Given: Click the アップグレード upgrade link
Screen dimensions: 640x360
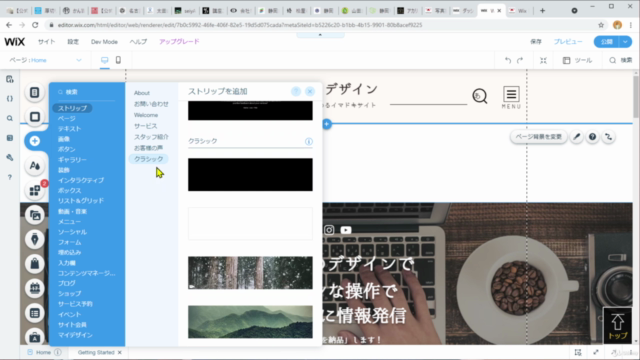Looking at the screenshot, I should (179, 42).
